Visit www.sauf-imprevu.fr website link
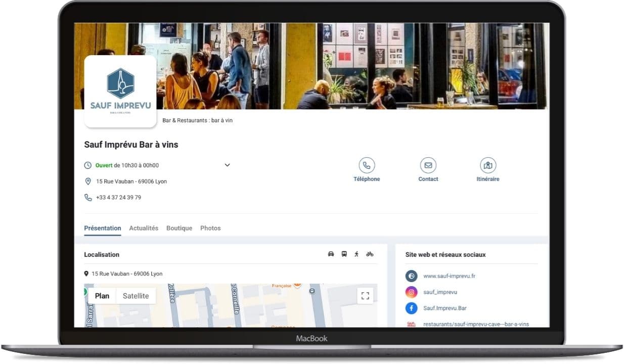The width and height of the screenshot is (624, 364). click(x=449, y=276)
